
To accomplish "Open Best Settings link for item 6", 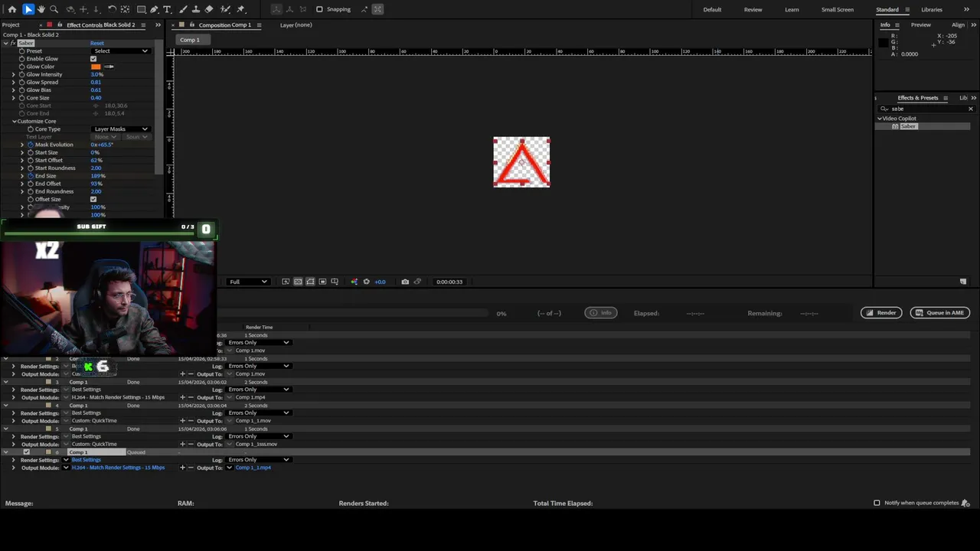I will tap(86, 460).
